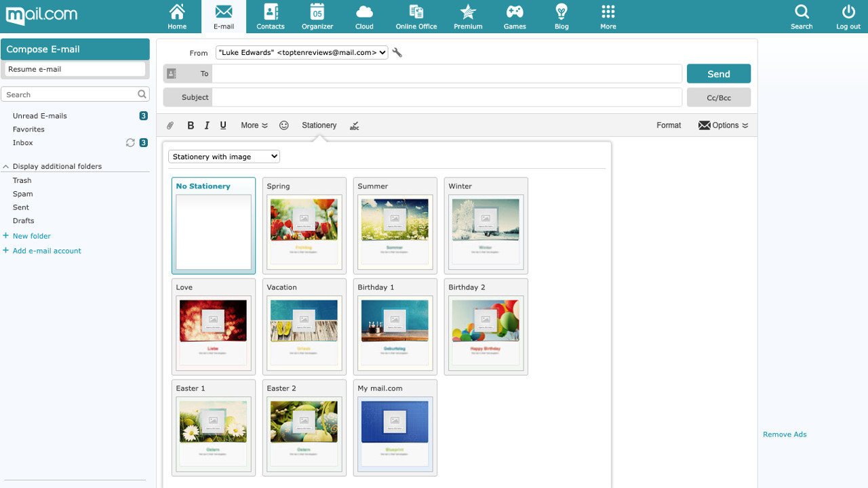Open sender settings wrench icon
868x488 pixels.
397,52
